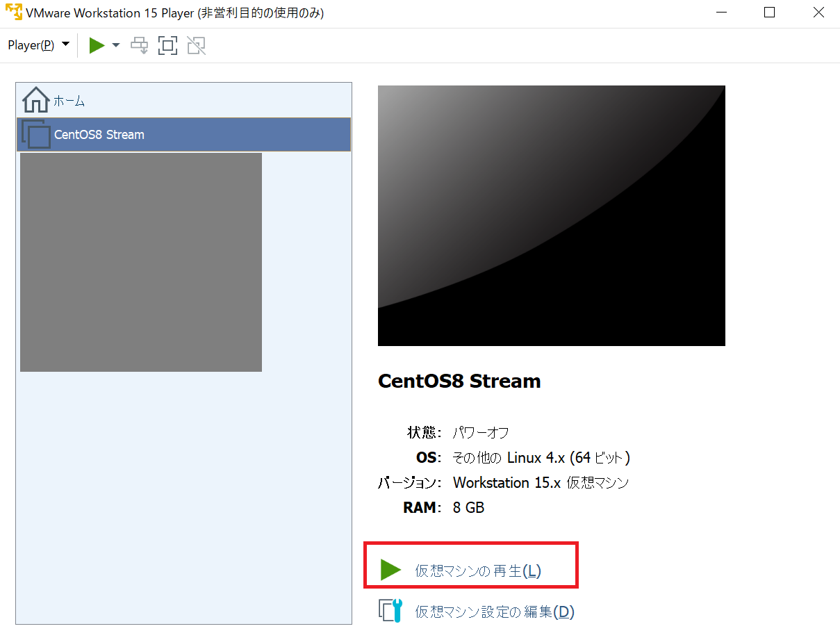840x640 pixels.
Task: Click the パワーオフ status value
Action: point(481,432)
